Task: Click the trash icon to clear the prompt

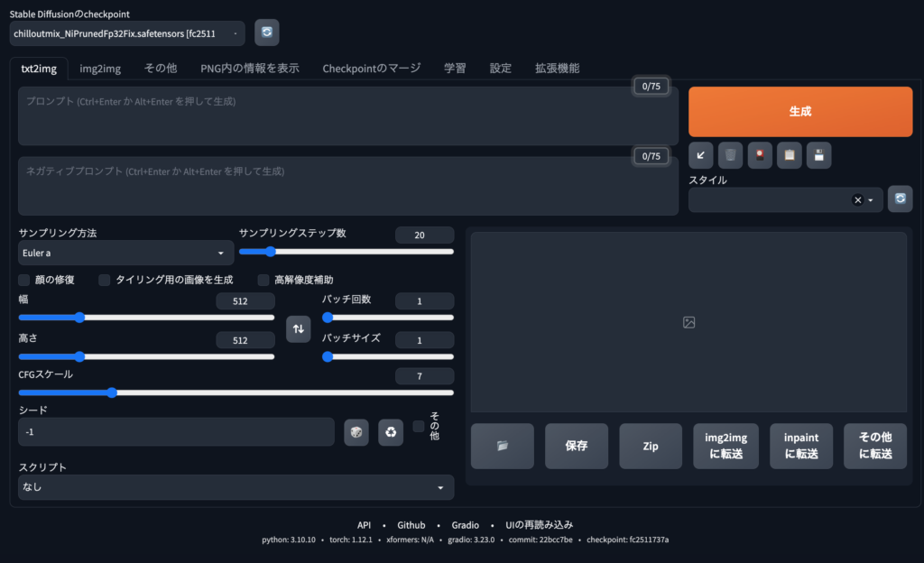Action: [730, 154]
